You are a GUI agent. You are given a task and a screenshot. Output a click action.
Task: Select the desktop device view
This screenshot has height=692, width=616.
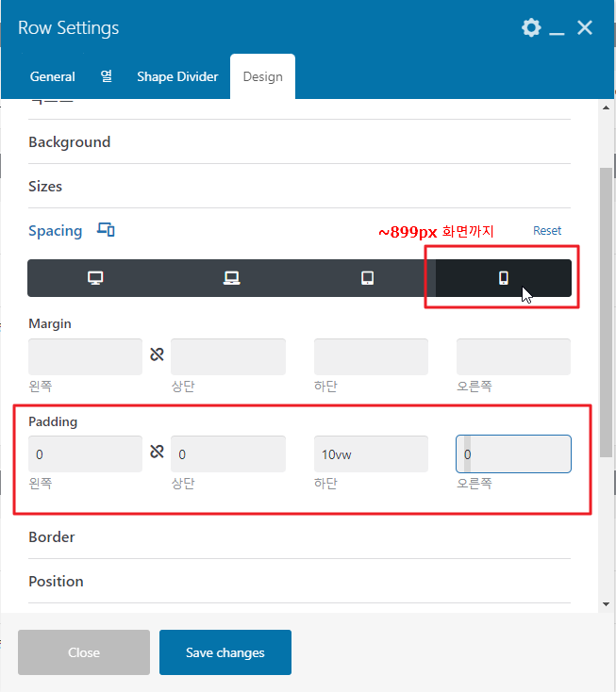tap(95, 278)
